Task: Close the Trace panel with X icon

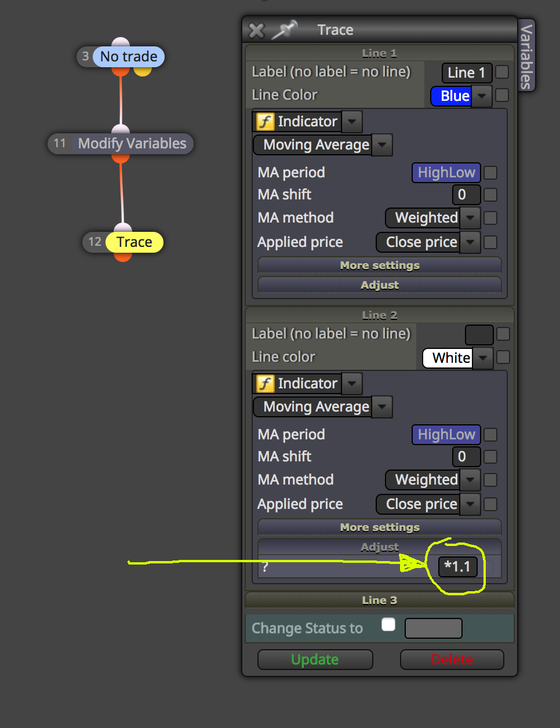Action: (x=256, y=30)
